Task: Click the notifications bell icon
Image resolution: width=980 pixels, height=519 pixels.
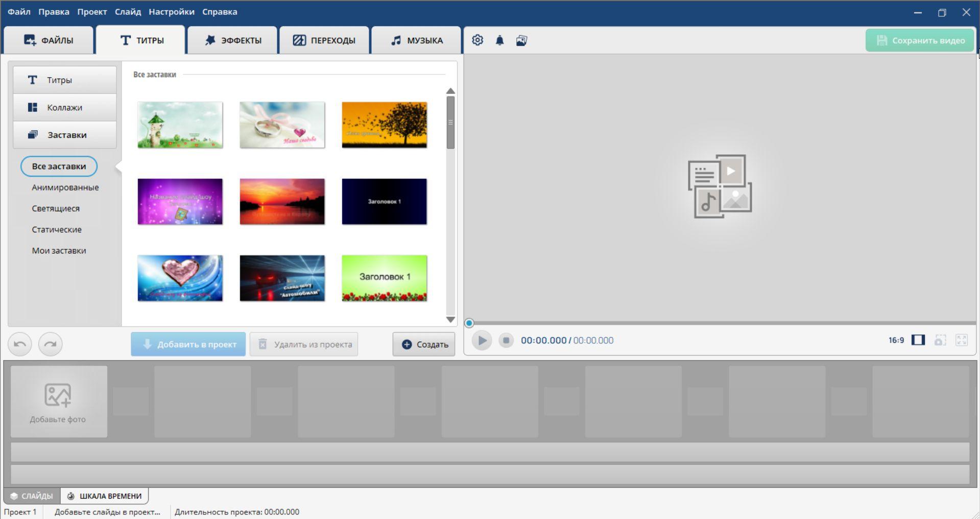Action: (499, 40)
